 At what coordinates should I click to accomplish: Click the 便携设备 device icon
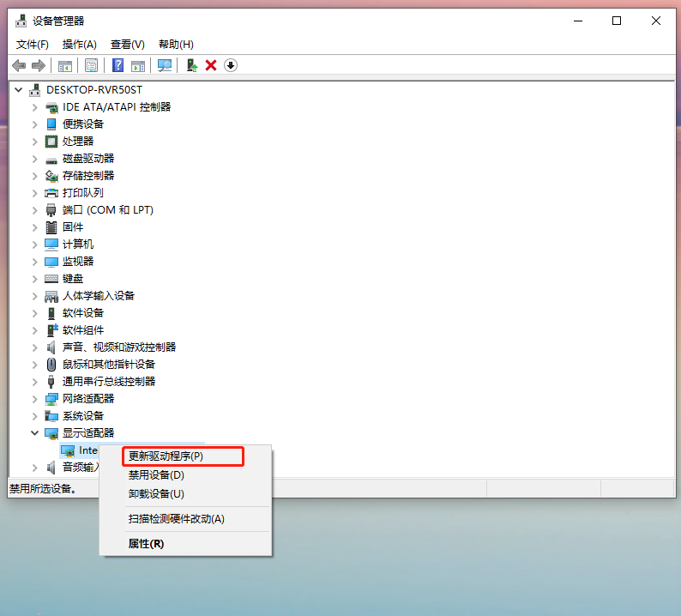(51, 124)
